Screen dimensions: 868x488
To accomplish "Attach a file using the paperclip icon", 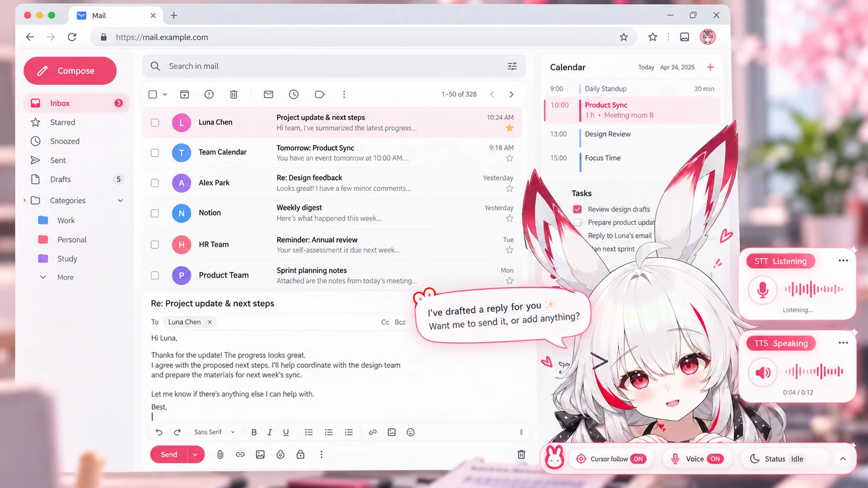I will click(x=220, y=454).
